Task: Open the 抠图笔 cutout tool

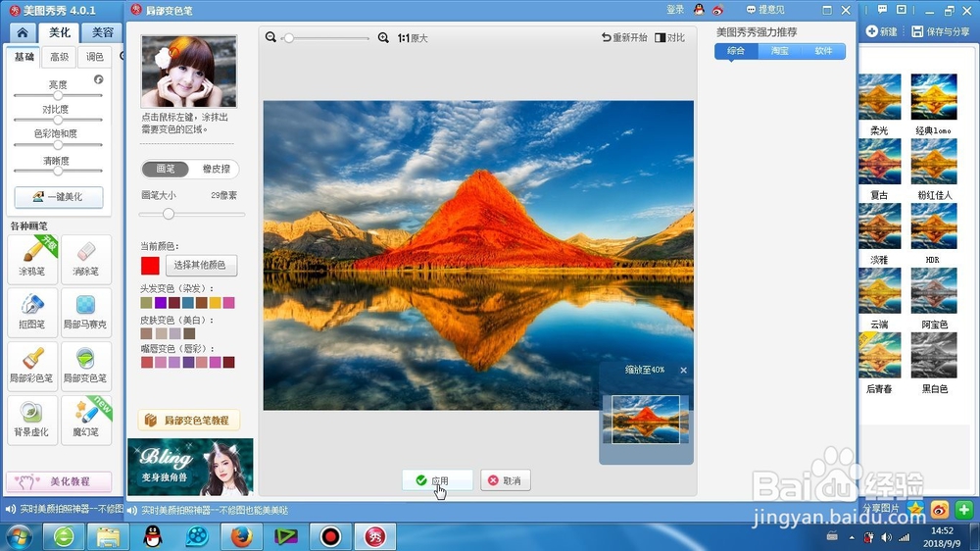Action: tap(32, 312)
